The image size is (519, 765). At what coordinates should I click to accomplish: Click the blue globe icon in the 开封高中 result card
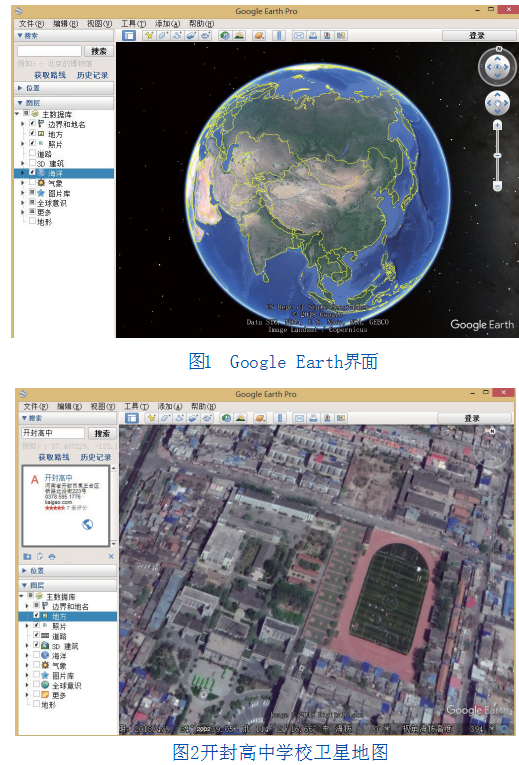[x=88, y=524]
